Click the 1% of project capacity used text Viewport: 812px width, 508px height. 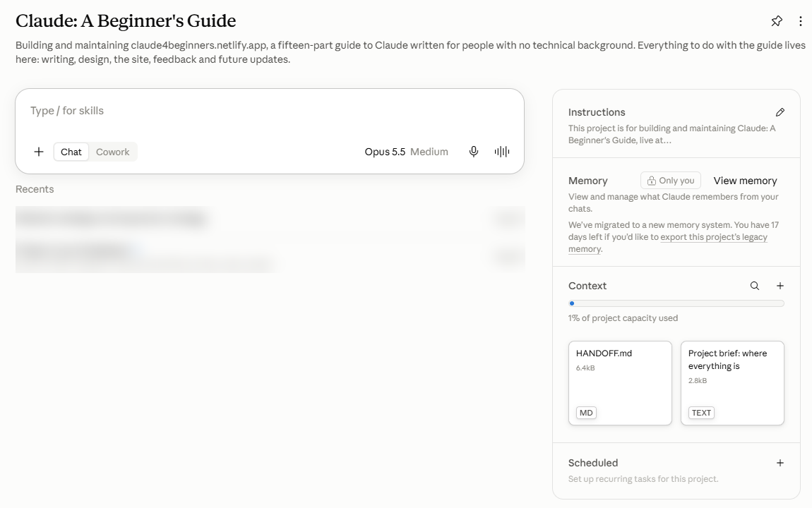click(623, 318)
